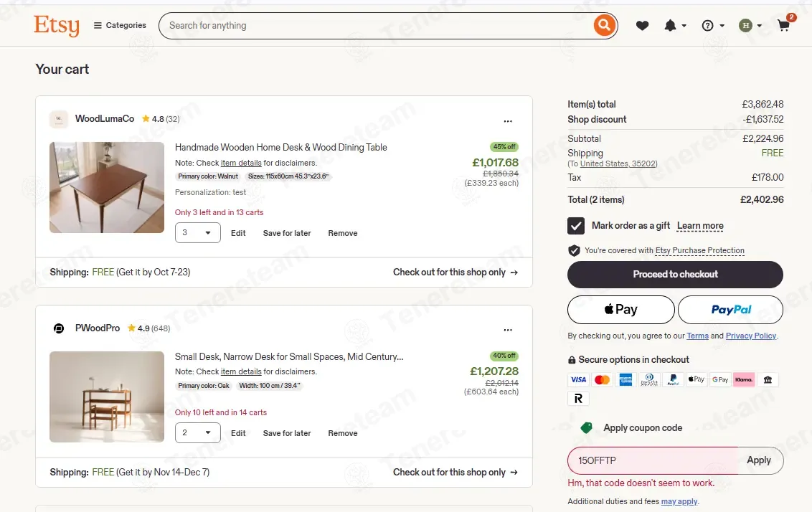Apply the coupon code
The height and width of the screenshot is (512, 812).
coord(759,460)
